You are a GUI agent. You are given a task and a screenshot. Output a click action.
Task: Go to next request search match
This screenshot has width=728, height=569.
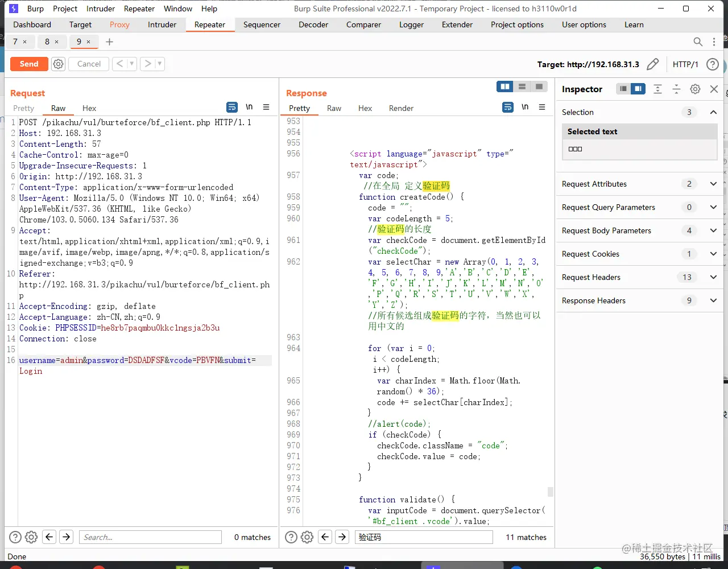(67, 537)
